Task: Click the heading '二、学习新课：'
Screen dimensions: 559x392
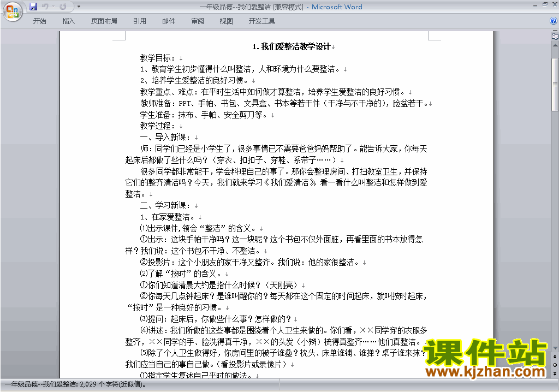Action: 165,205
